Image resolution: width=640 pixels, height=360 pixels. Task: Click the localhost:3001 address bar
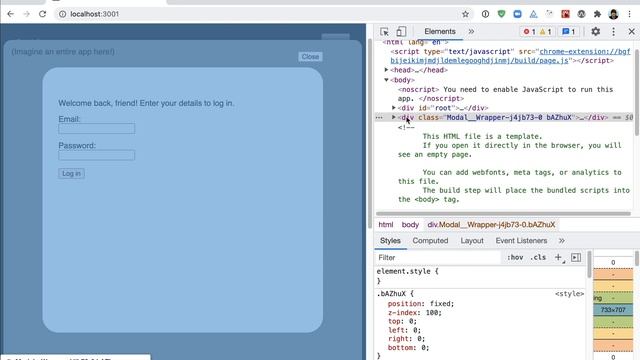(261, 14)
